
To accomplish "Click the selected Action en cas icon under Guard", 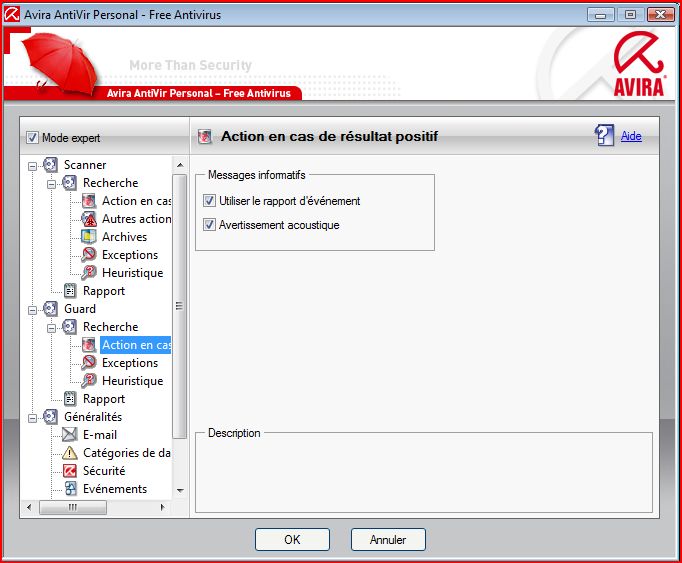I will 88,345.
